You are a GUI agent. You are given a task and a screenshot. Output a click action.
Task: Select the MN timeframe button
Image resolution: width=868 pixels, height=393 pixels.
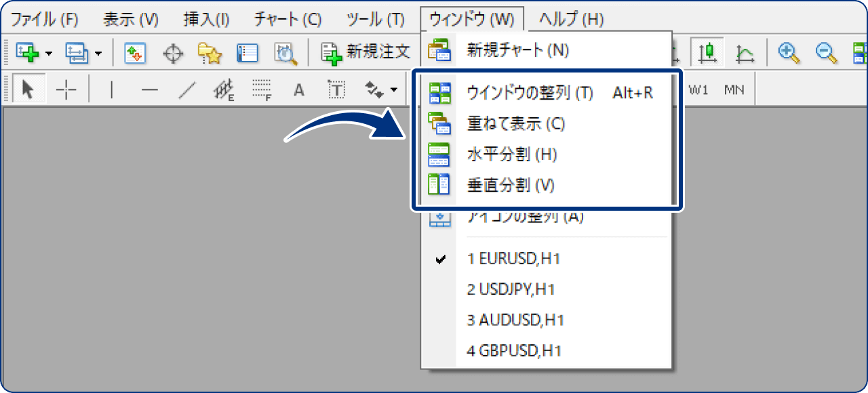pos(734,89)
